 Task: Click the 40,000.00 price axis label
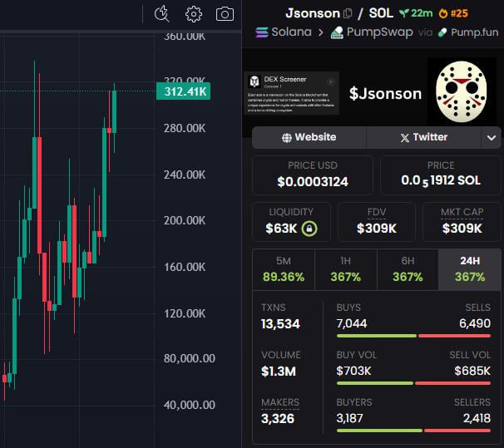[190, 406]
